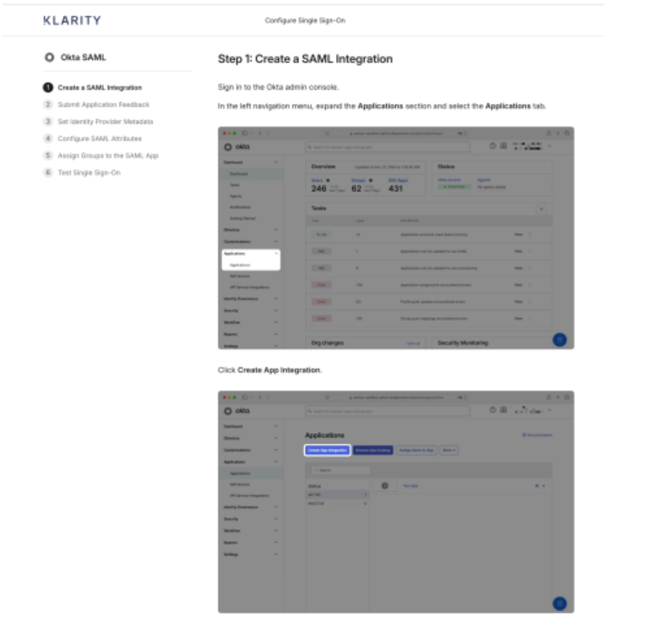Select step 1 Create a SAML Integration
Screen dimensions: 672x621
point(92,87)
